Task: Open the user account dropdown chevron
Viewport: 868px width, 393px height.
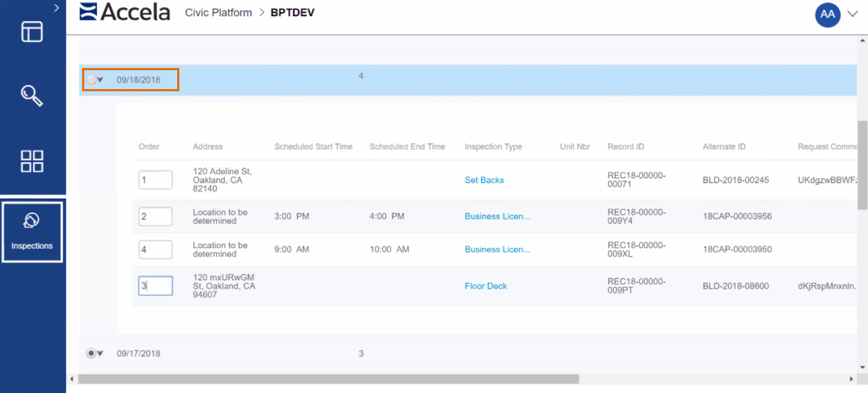Action: click(x=852, y=14)
